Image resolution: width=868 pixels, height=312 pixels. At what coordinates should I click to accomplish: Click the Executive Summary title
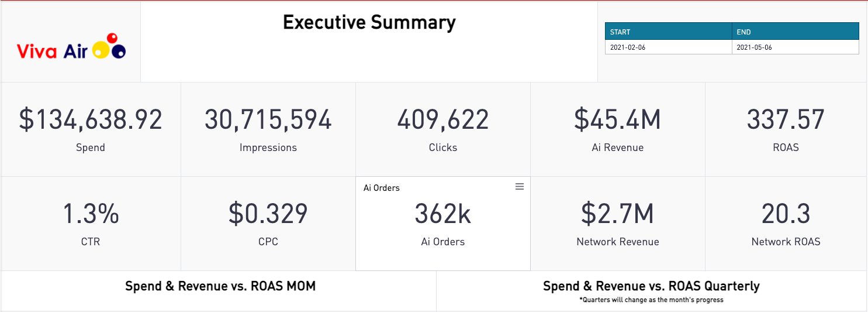click(x=369, y=22)
